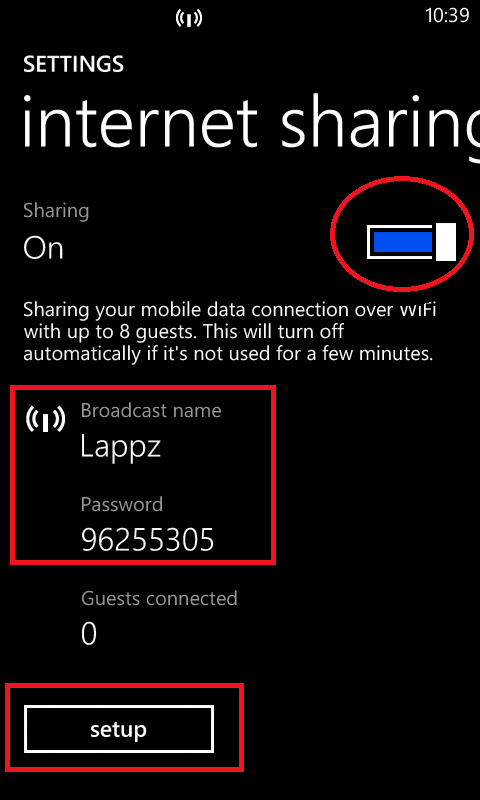Tap the white knob of the Sharing switch
The width and height of the screenshot is (480, 800).
coord(446,242)
